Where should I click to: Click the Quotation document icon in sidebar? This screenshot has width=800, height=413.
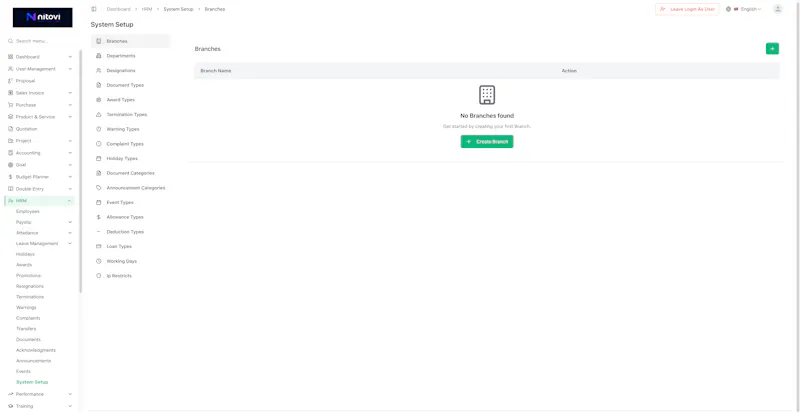pyautogui.click(x=10, y=129)
